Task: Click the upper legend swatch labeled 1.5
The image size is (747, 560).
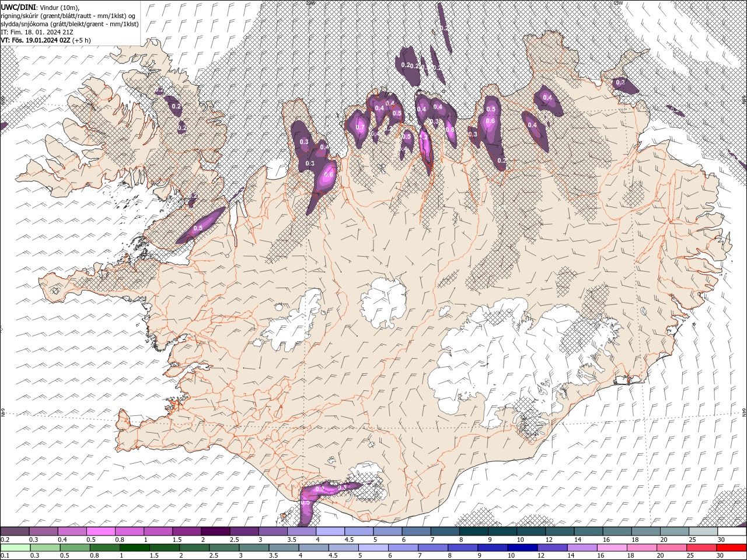Action: [x=187, y=531]
